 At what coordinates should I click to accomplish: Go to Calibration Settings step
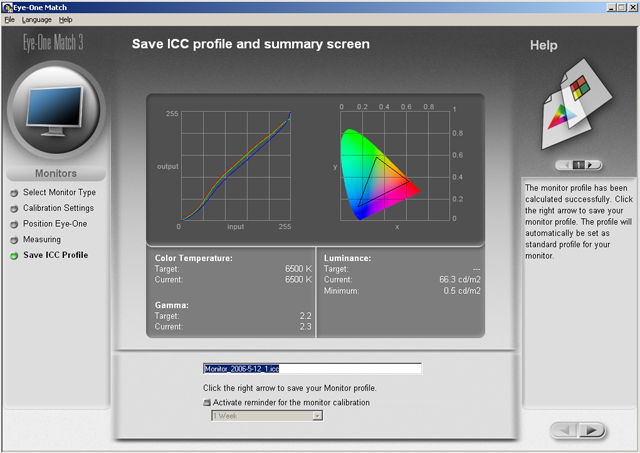point(58,208)
